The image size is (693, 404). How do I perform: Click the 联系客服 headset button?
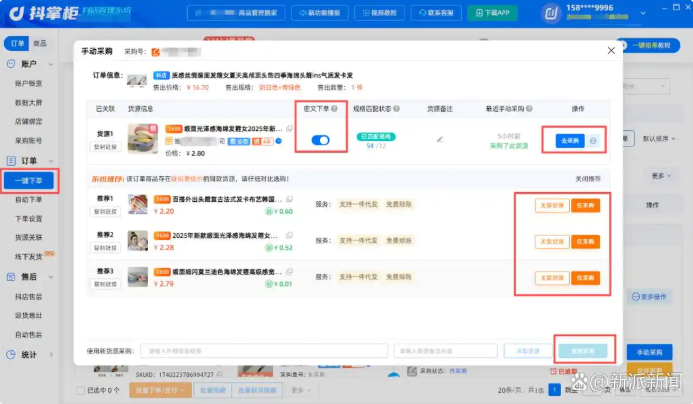pos(436,13)
